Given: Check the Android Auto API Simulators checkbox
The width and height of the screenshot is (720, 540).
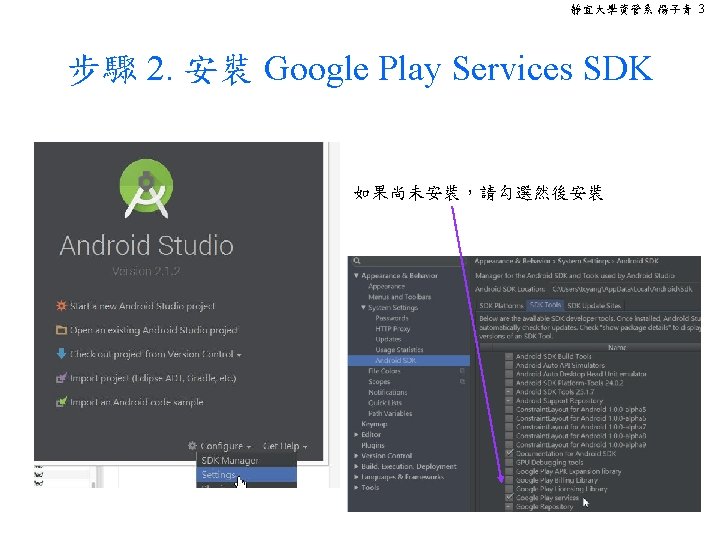Looking at the screenshot, I should click(x=509, y=365).
